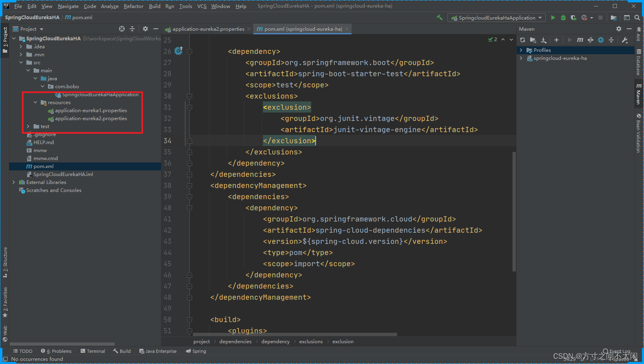
Task: Locate opened file in Project tree icon
Action: pos(122,29)
